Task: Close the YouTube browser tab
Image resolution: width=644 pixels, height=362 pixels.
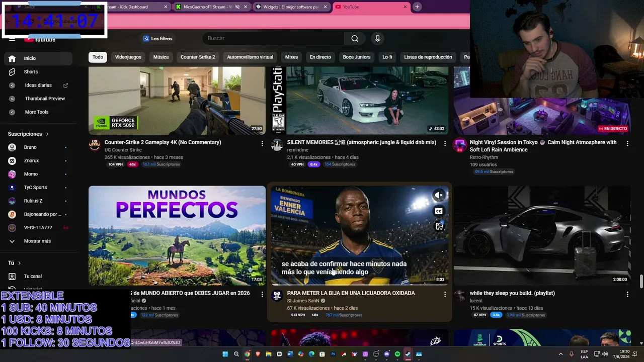Action: [405, 7]
